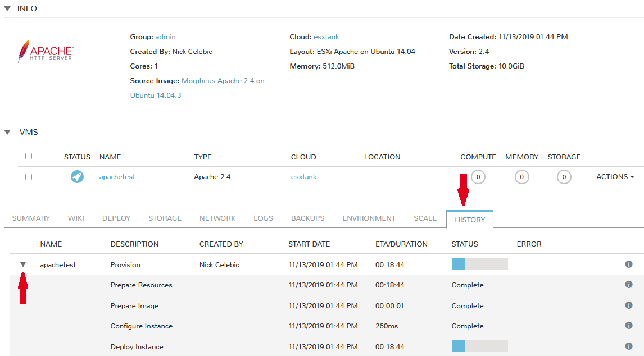Open the esxtank cloud link in Info
Screen dimensions: 644x356
pyautogui.click(x=326, y=37)
